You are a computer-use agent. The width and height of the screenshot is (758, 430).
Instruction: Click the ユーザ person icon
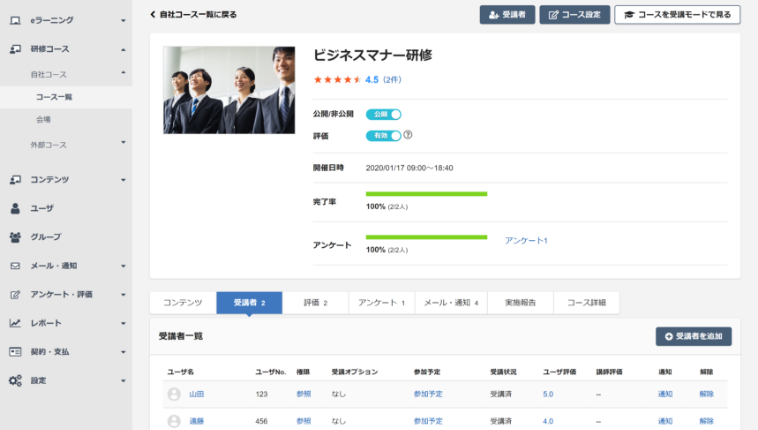pyautogui.click(x=15, y=208)
